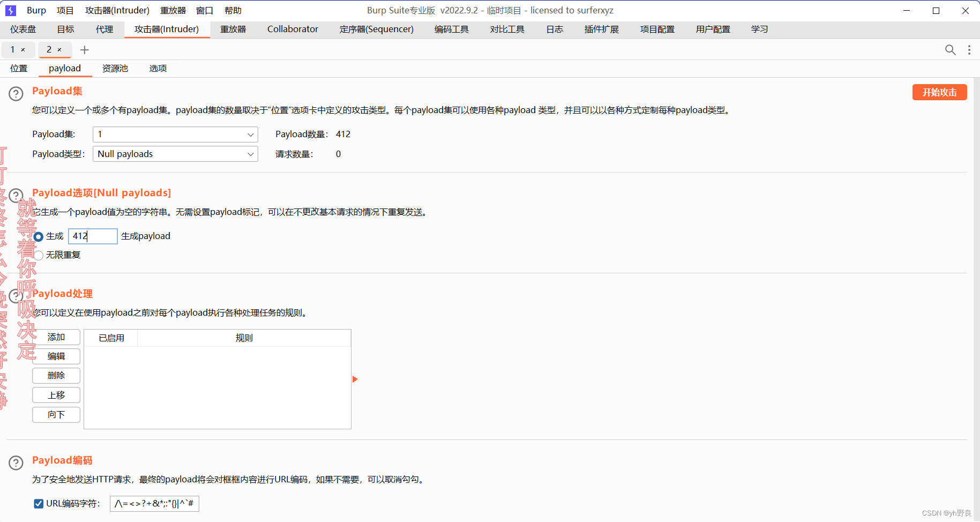The height and width of the screenshot is (522, 980).
Task: Switch to the 攻击器(Intruder) main tab
Action: point(167,29)
